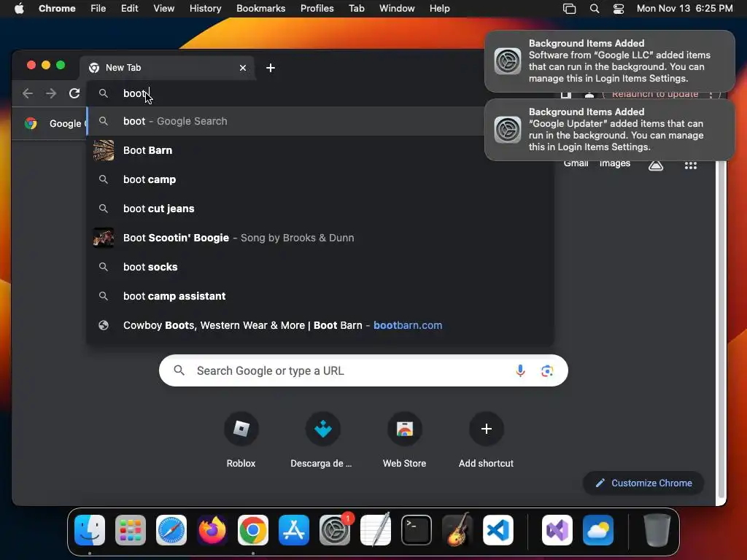Screen dimensions: 747x560
Task: Open the Apple menu
Action: pyautogui.click(x=19, y=8)
